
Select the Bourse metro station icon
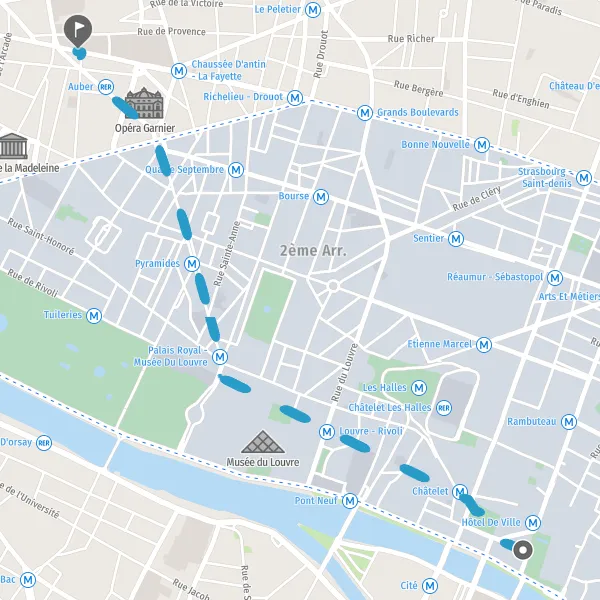coord(321,197)
